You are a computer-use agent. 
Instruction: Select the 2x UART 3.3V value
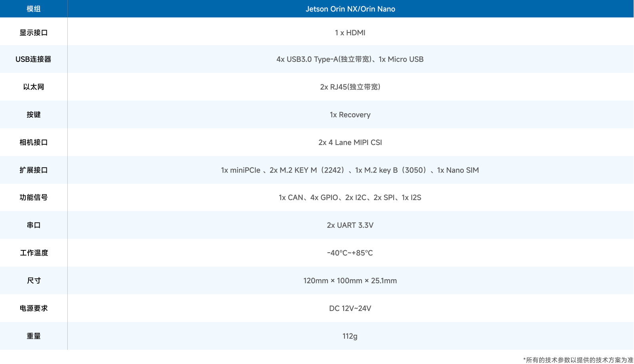350,225
